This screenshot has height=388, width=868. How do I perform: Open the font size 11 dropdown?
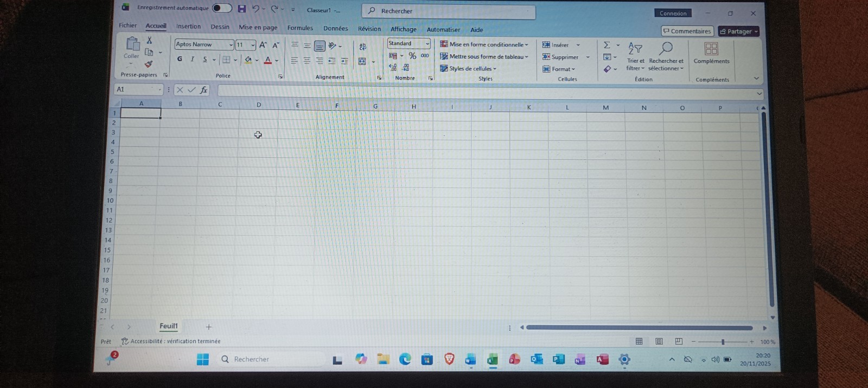(253, 46)
